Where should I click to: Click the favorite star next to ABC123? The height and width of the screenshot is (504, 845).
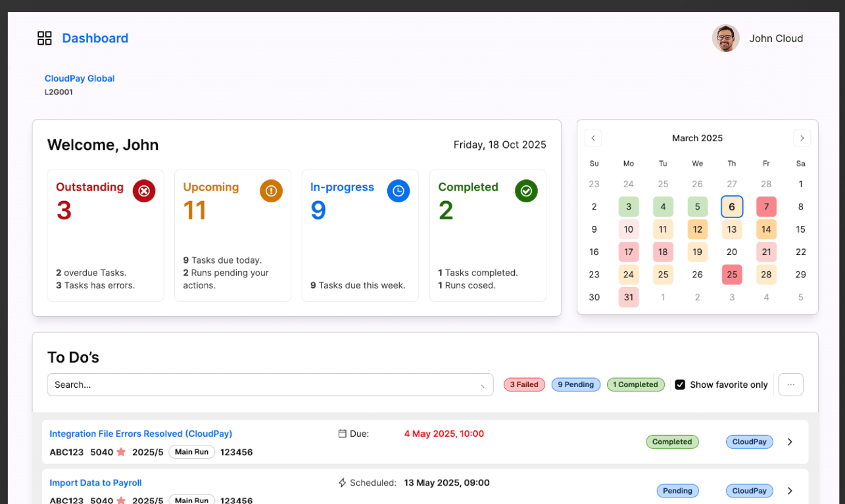[x=122, y=451]
